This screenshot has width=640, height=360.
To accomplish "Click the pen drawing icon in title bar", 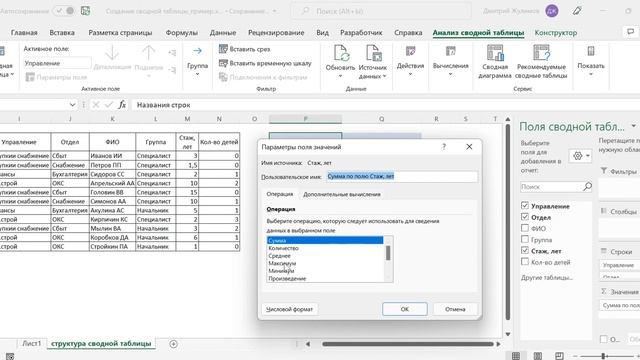I will tap(577, 11).
